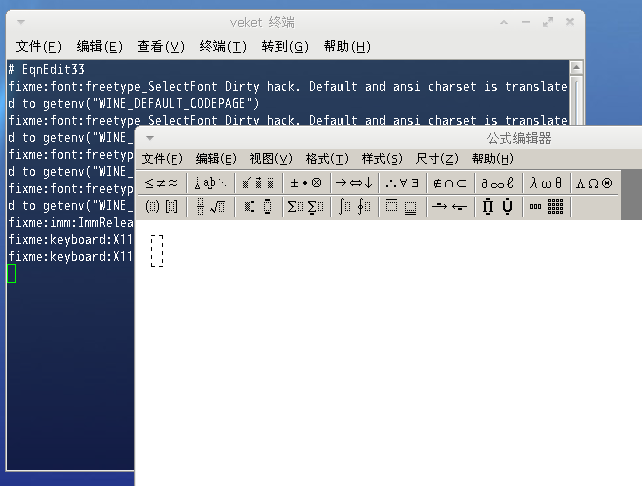Image resolution: width=642 pixels, height=486 pixels.
Task: Focus formula editor via 公式编辑器 title
Action: 519,138
